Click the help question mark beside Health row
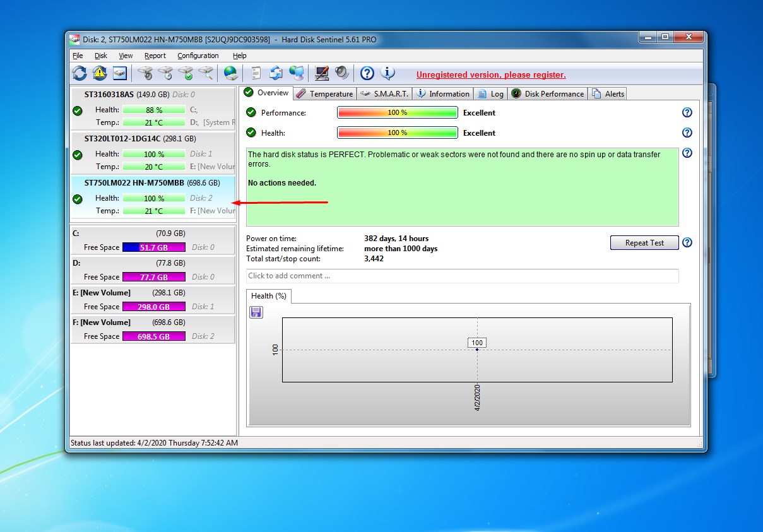The height and width of the screenshot is (532, 763). click(x=687, y=133)
